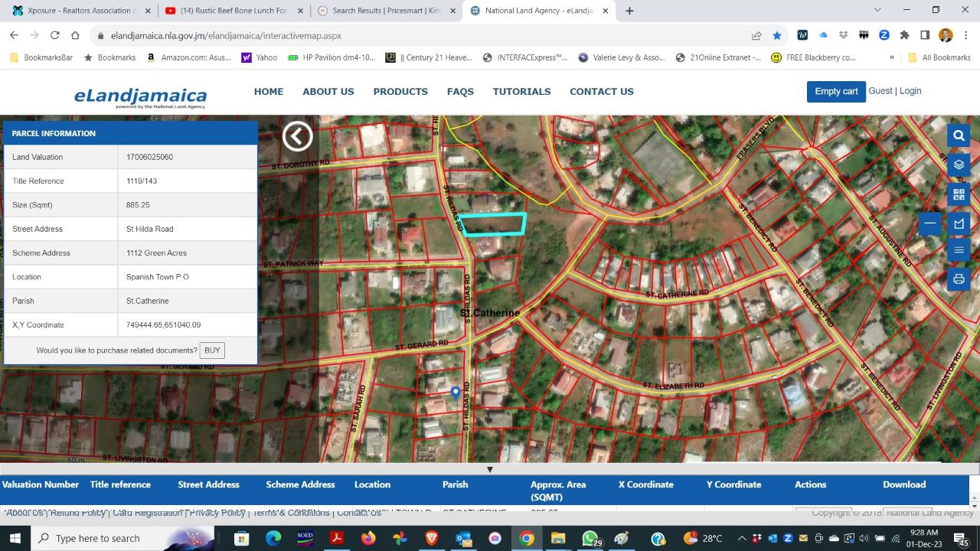Click the Empty cart button
This screenshot has height=551, width=980.
pos(836,91)
